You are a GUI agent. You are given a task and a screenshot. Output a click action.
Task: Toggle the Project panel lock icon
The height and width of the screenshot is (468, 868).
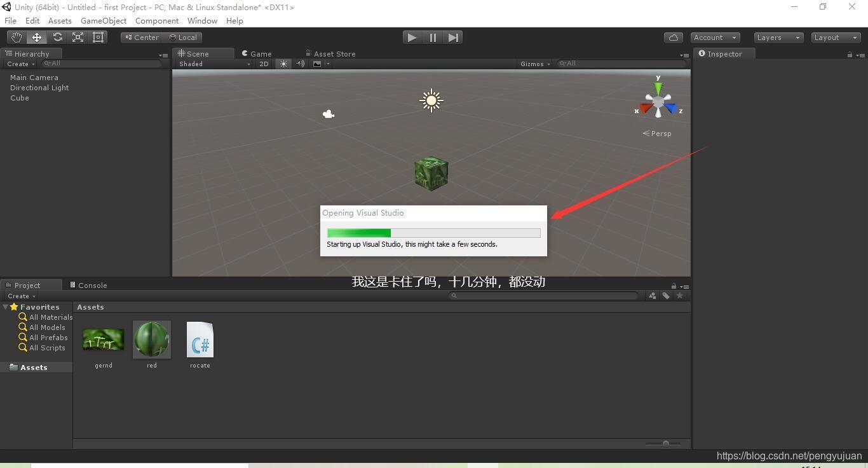(x=674, y=286)
